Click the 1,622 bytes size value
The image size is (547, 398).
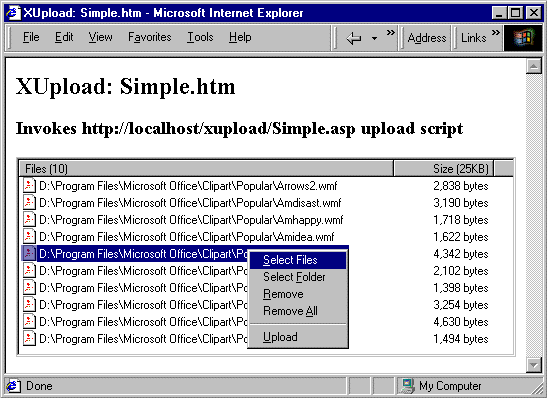coord(460,237)
